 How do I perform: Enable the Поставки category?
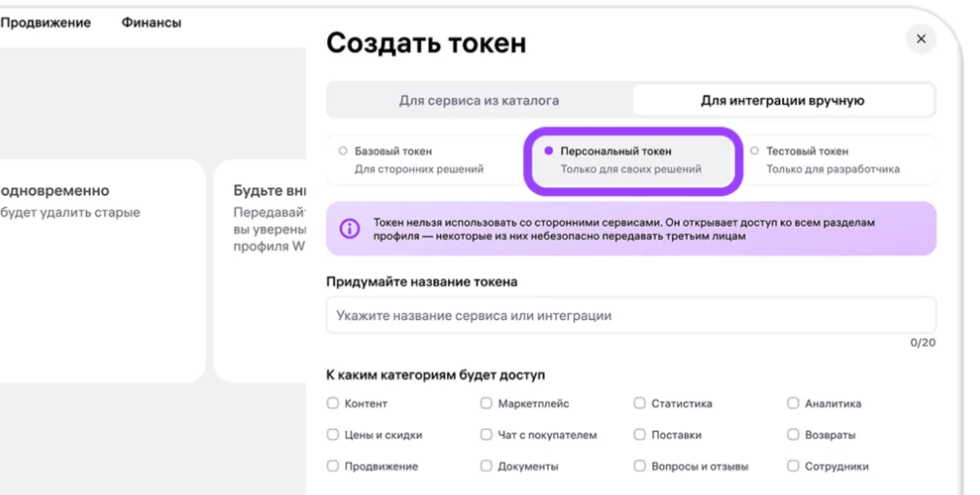639,435
